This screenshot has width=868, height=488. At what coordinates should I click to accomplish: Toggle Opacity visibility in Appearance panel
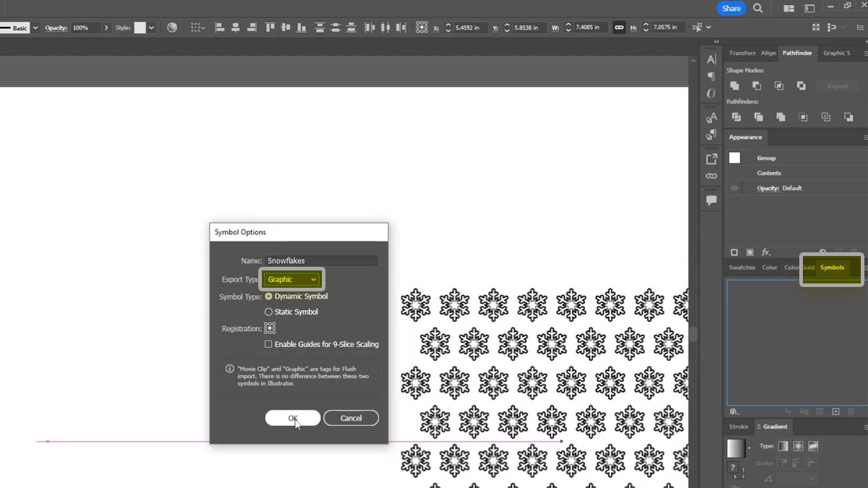[733, 188]
